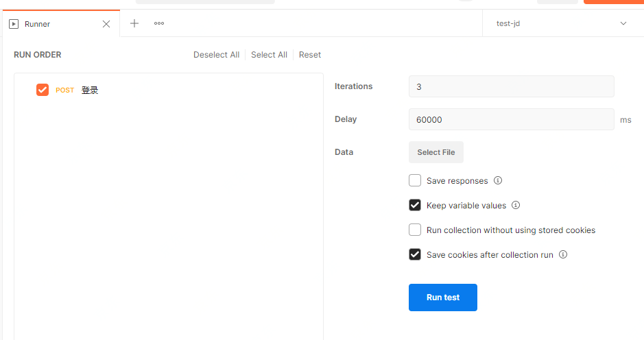The image size is (644, 340).
Task: Click the Runner tab play icon
Action: pos(14,24)
